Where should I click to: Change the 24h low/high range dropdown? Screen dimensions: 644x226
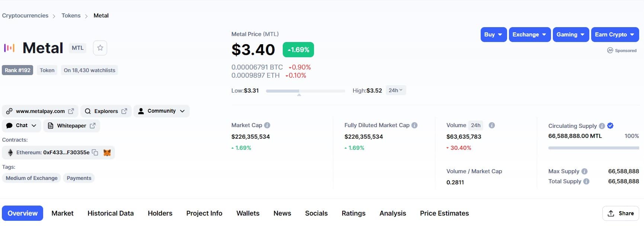[396, 90]
